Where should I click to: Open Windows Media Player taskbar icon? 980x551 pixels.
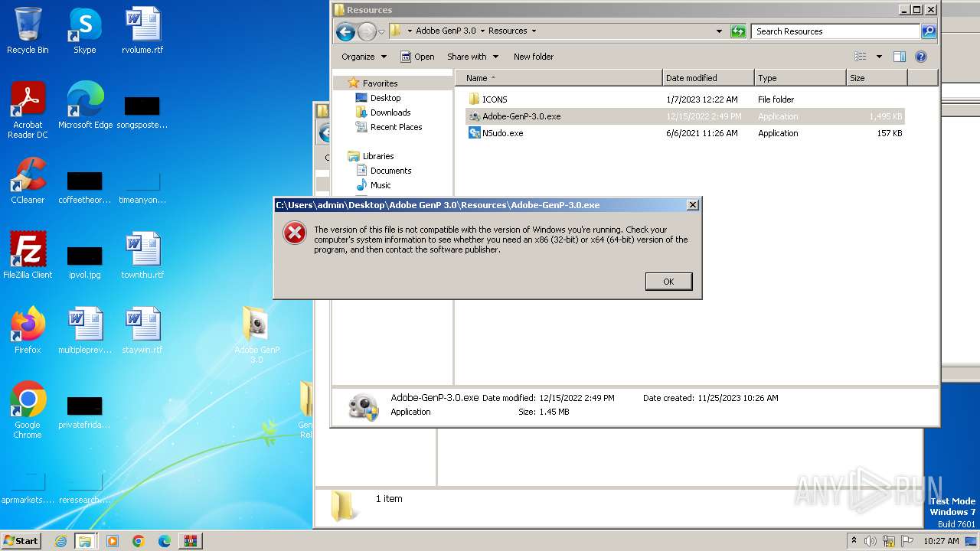(x=113, y=541)
